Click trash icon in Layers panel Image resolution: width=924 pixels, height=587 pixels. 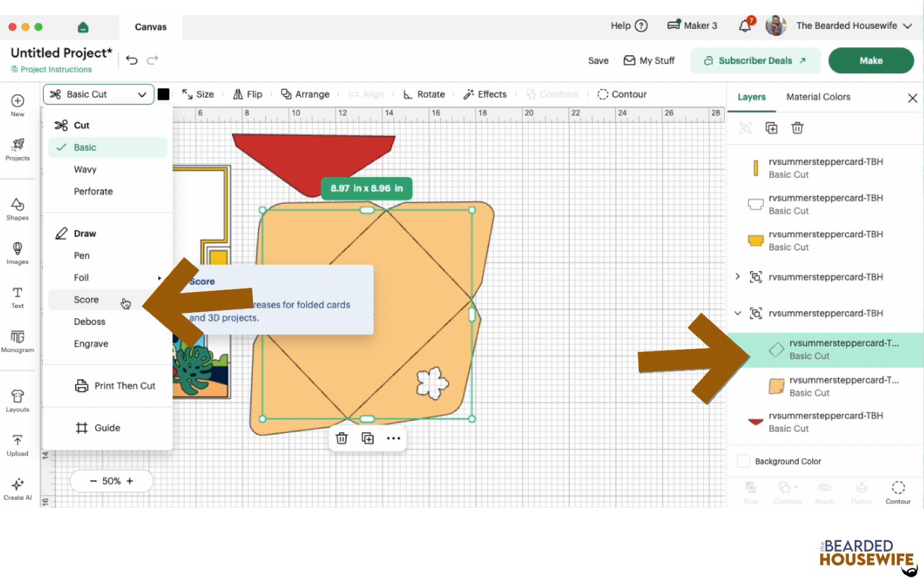click(x=798, y=128)
